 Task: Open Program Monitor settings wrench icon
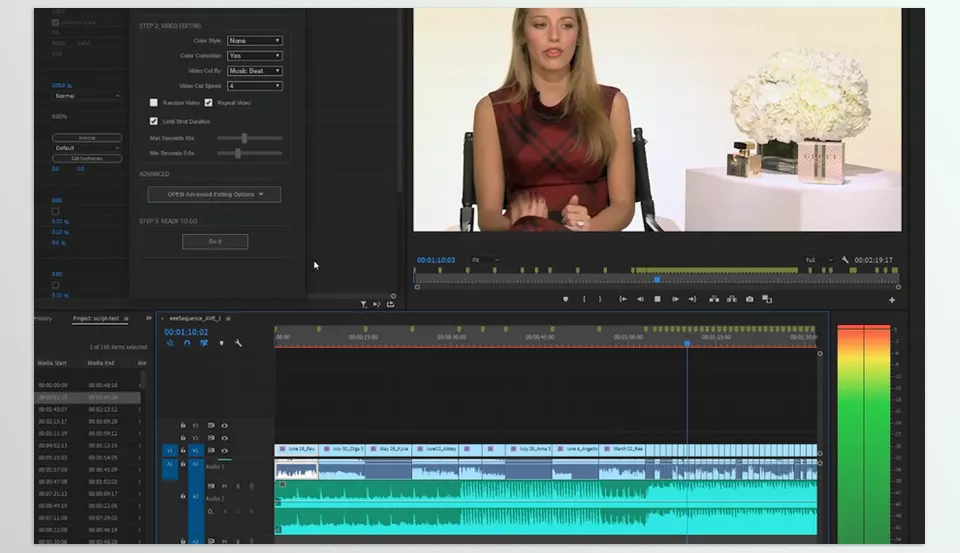(845, 260)
